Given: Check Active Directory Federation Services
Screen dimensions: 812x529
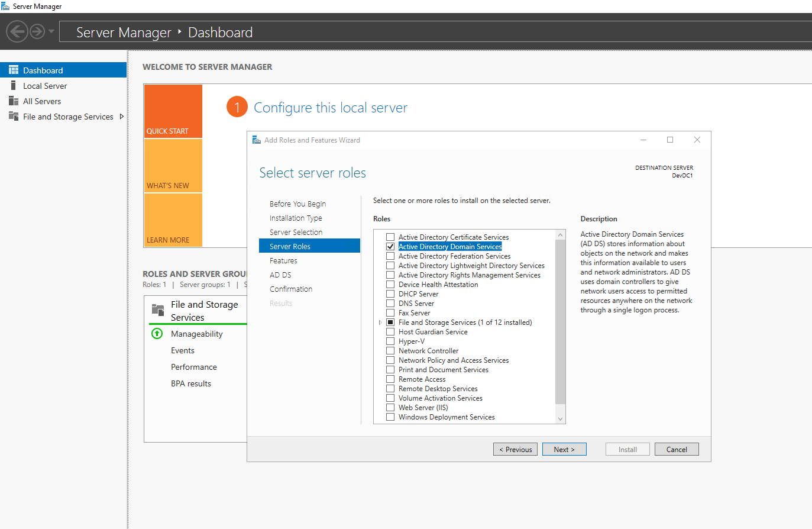Looking at the screenshot, I should pyautogui.click(x=390, y=256).
